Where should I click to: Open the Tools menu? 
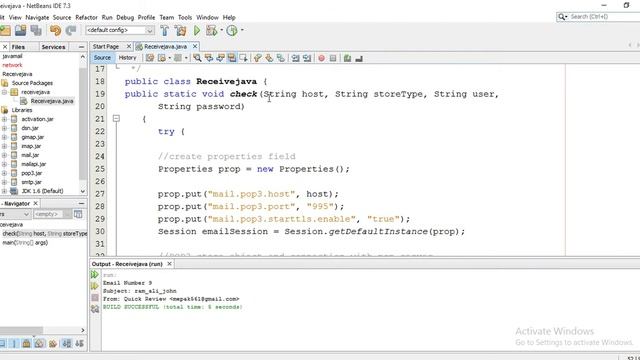click(185, 18)
